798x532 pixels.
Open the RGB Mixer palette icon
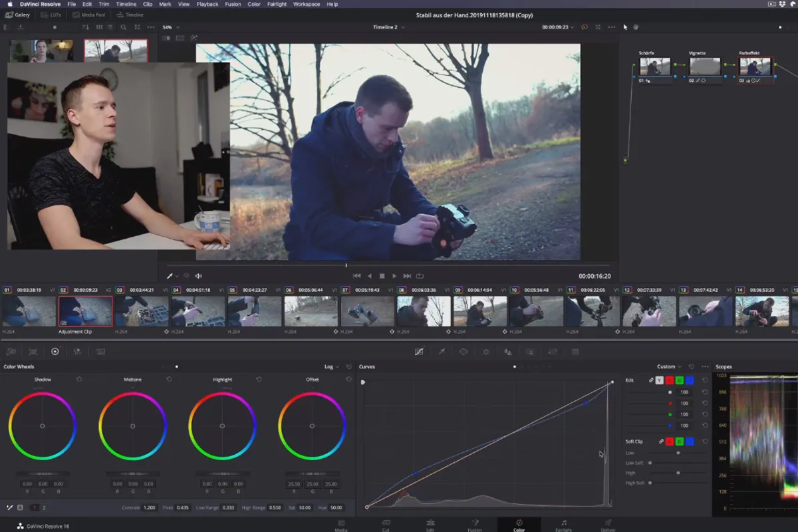(x=77, y=351)
